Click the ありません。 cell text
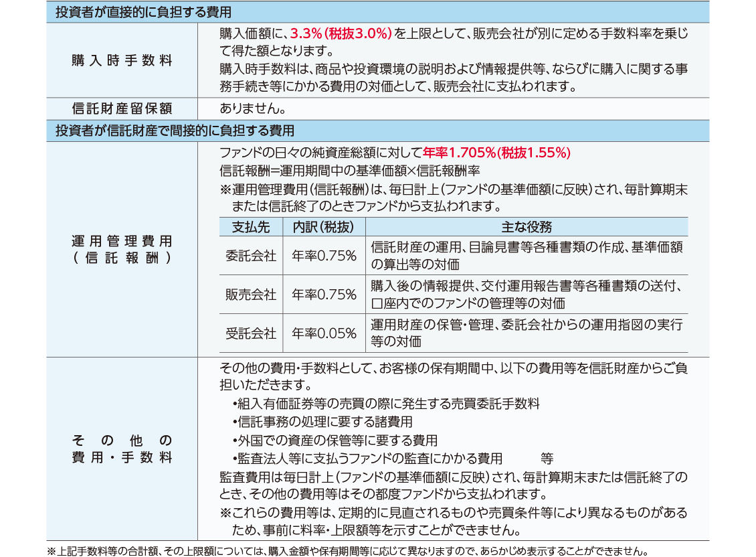Screen dimensions: 756x557 253,108
